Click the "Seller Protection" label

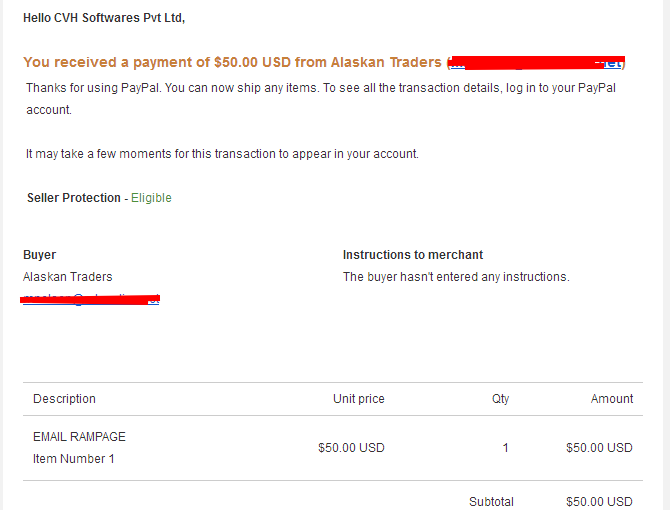[x=73, y=198]
